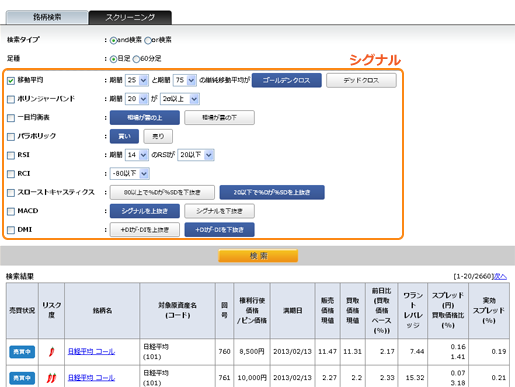The image size is (515, 387).
Task: Click the リスク度 column header
Action: coord(51,311)
